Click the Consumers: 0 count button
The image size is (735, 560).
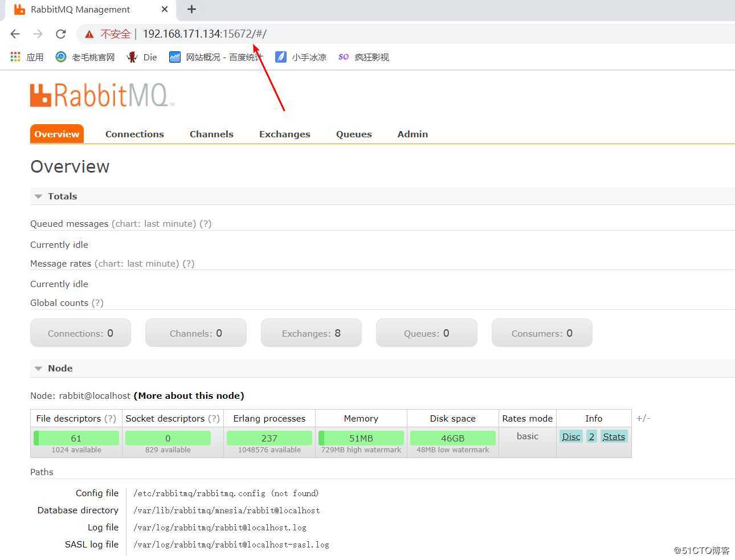point(542,333)
